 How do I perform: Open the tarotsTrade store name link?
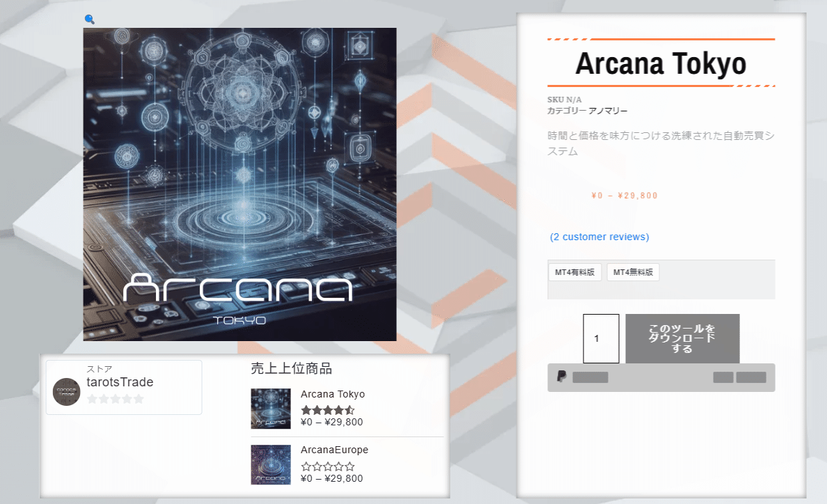point(120,382)
